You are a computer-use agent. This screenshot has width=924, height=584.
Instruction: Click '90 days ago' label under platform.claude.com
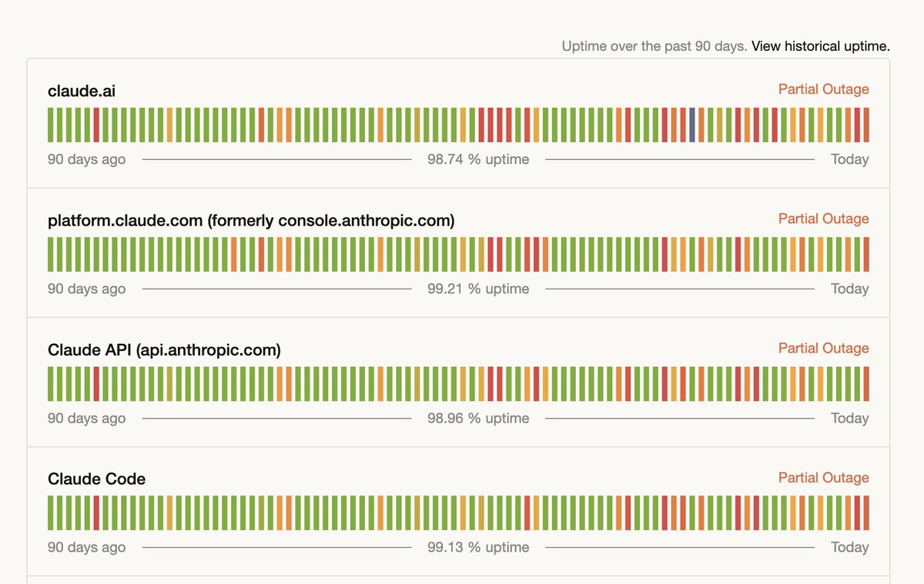click(x=86, y=289)
